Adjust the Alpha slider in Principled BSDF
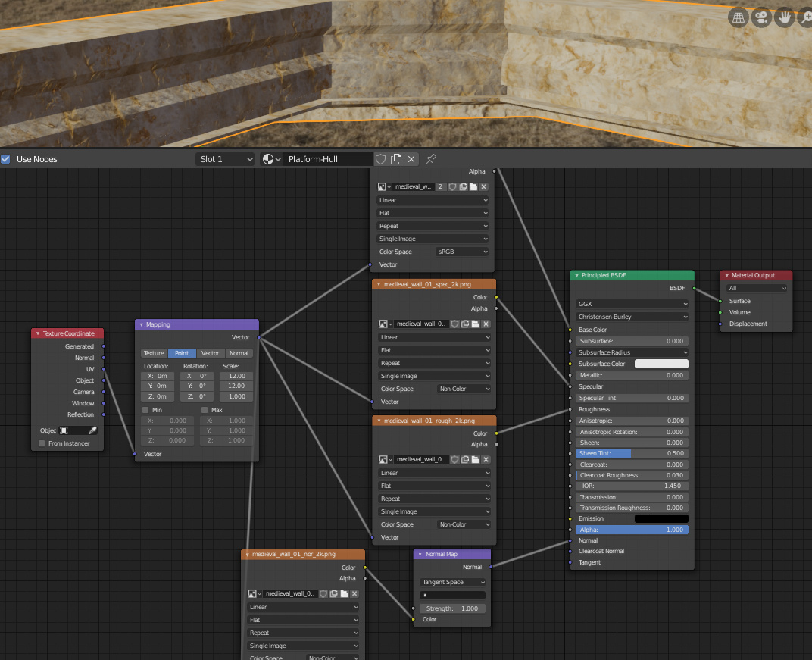812x660 pixels. [x=632, y=530]
